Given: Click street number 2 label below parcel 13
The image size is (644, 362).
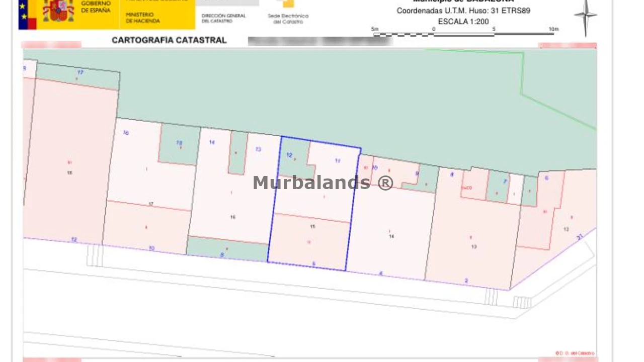Looking at the screenshot, I should click(x=466, y=281).
